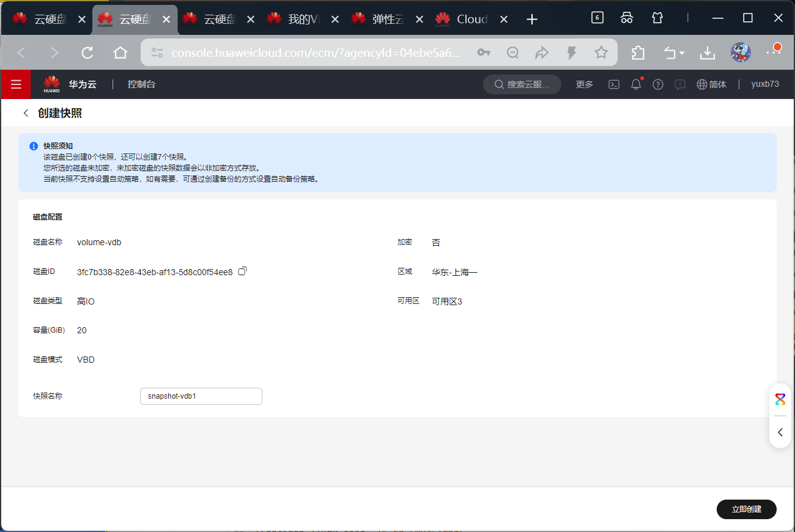Close the Cloud browser tab

coord(504,20)
